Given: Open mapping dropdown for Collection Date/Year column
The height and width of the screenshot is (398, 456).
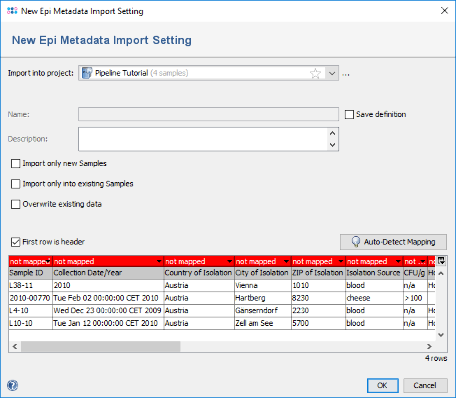Looking at the screenshot, I should [x=159, y=261].
